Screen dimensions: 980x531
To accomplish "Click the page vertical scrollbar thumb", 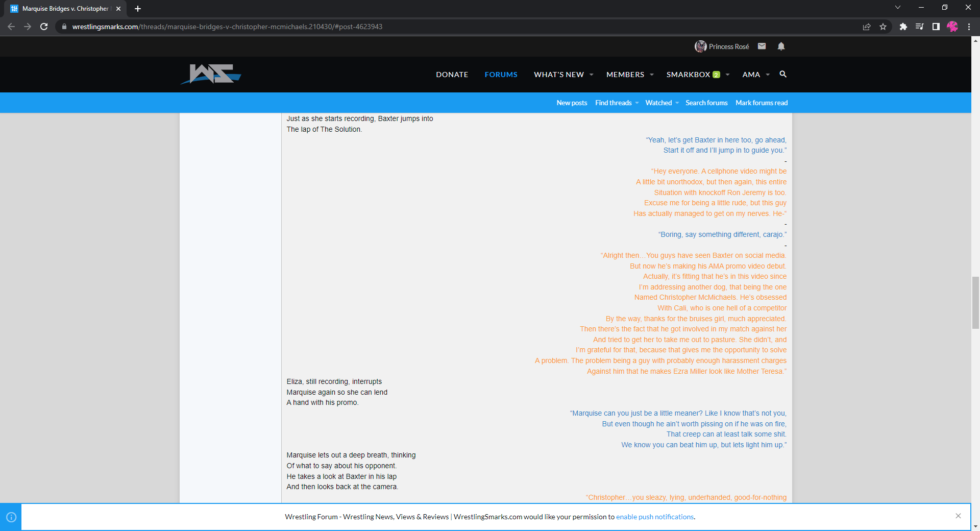I will click(x=975, y=302).
